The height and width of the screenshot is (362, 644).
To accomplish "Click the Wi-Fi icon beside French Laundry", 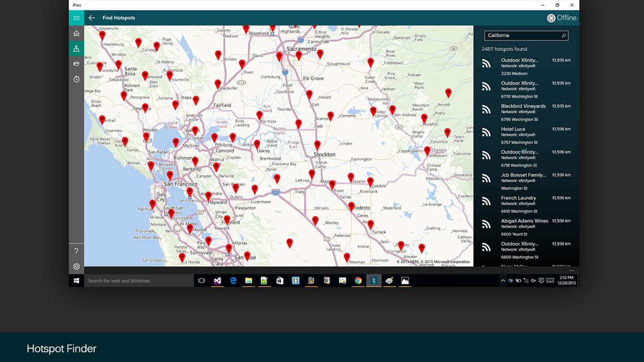I will pos(486,202).
